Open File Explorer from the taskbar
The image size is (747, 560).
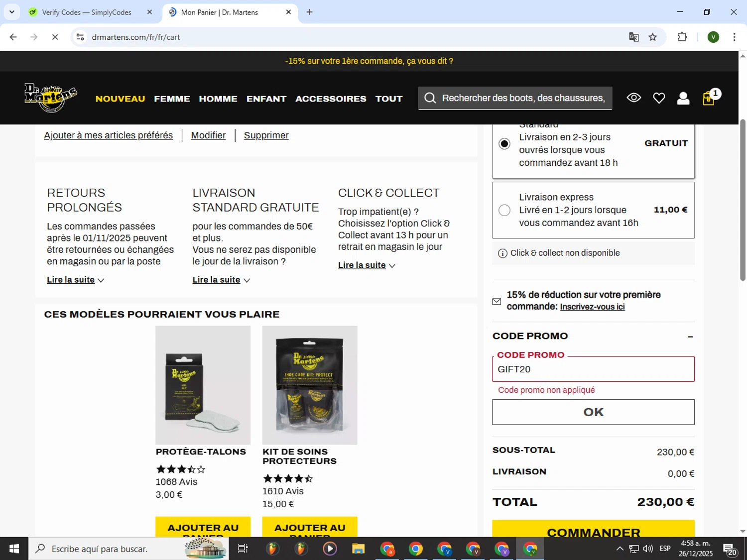(358, 549)
